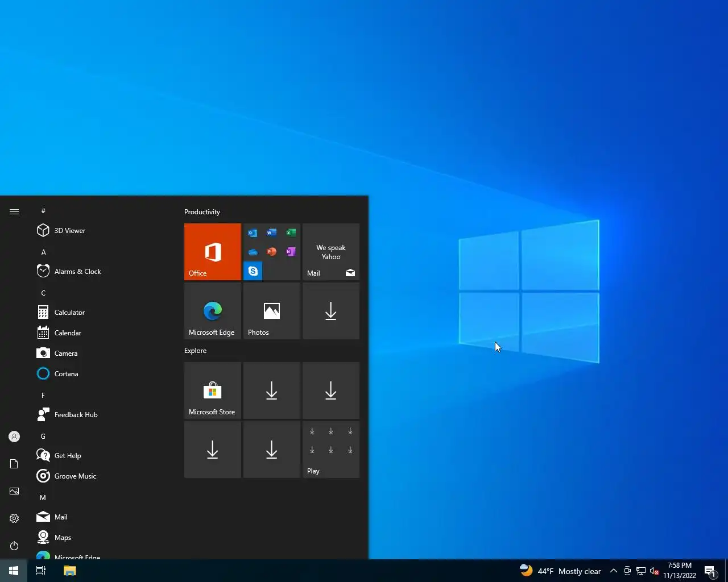
Task: Open Cortana from the app list
Action: [101, 374]
